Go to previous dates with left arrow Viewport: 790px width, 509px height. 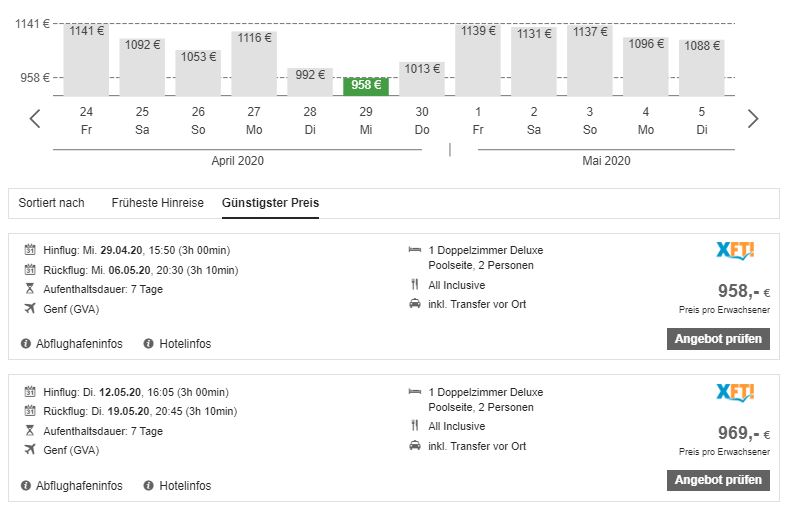click(35, 119)
